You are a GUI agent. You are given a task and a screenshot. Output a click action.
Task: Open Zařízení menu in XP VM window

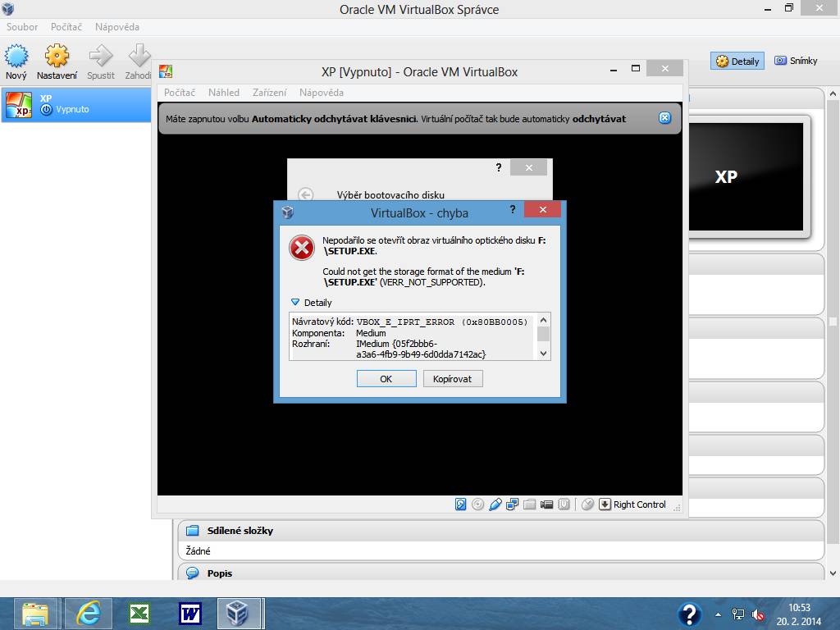(269, 93)
